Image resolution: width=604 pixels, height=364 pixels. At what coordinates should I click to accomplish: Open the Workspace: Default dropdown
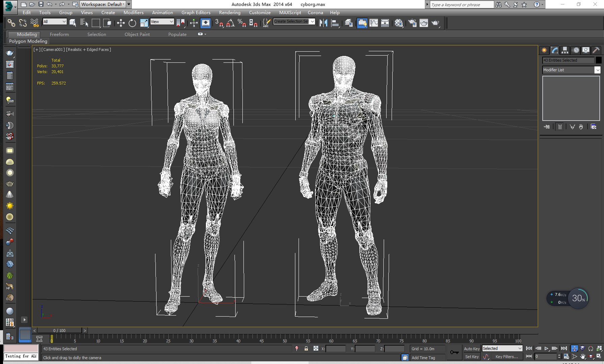103,4
